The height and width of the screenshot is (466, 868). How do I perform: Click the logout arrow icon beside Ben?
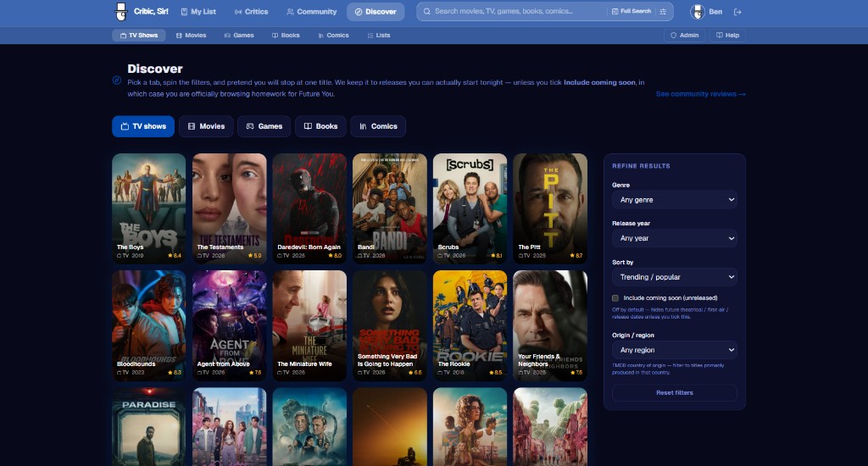pos(737,12)
